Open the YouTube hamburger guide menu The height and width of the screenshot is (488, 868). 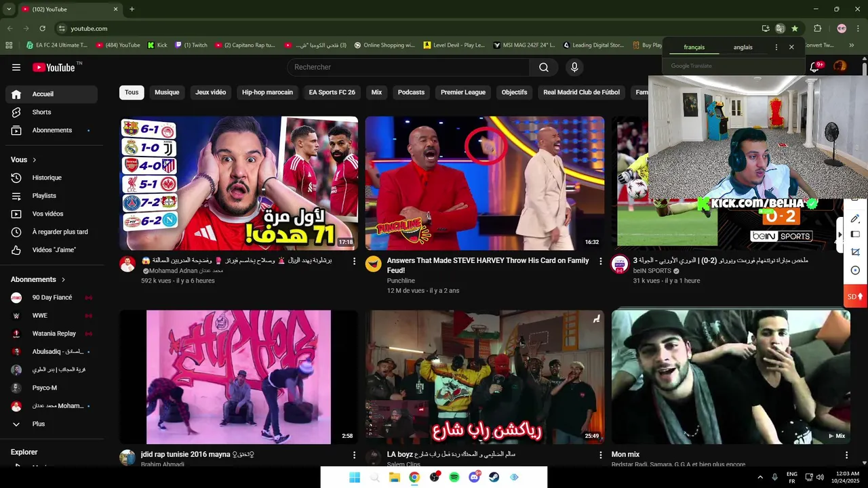pyautogui.click(x=16, y=67)
